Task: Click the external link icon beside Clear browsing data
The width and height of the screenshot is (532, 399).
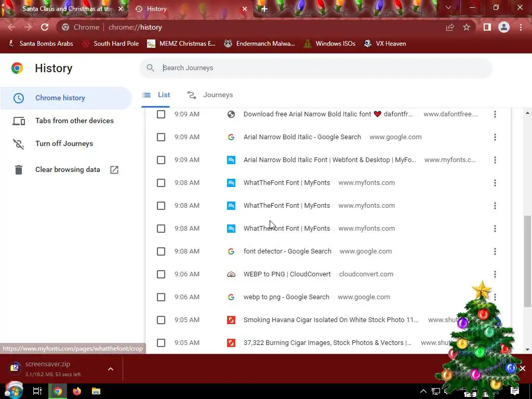Action: [114, 170]
